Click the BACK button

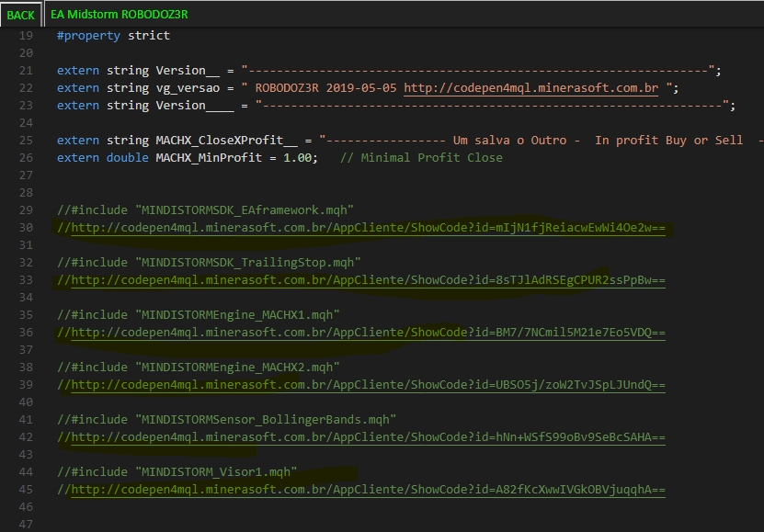point(21,15)
